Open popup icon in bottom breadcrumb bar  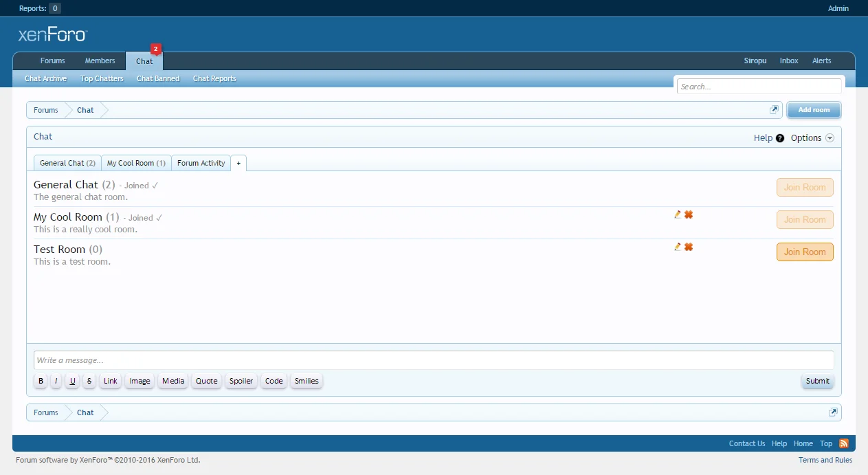833,412
